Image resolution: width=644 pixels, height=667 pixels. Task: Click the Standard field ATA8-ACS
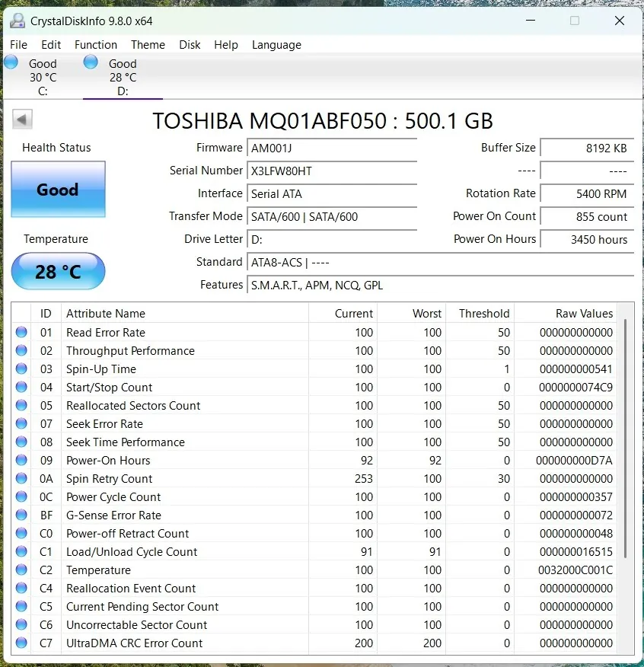click(x=440, y=263)
